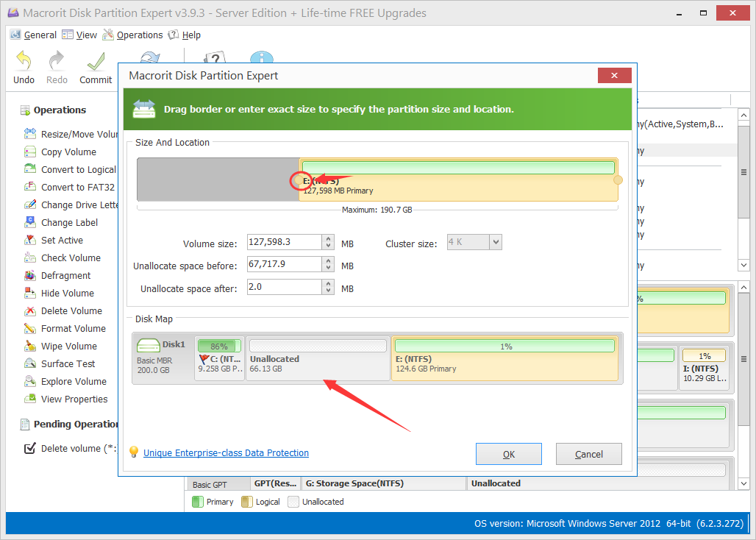This screenshot has height=540, width=756.
Task: Select the E: (NTFS) 124.6 GB partition block
Action: (504, 359)
